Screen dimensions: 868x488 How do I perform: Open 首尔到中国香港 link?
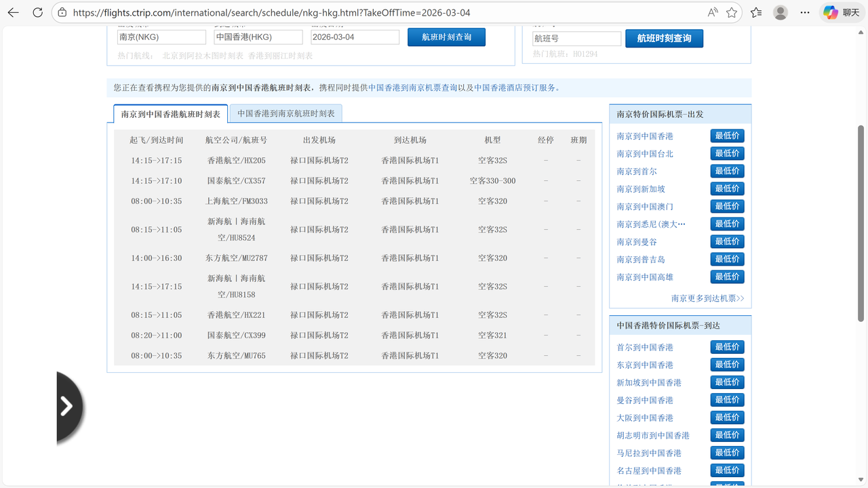click(645, 348)
